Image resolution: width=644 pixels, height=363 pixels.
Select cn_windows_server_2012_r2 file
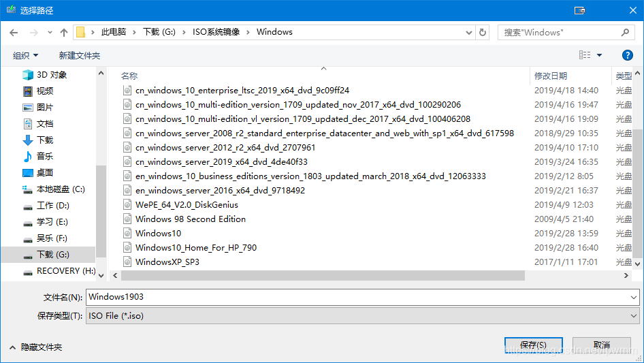225,148
